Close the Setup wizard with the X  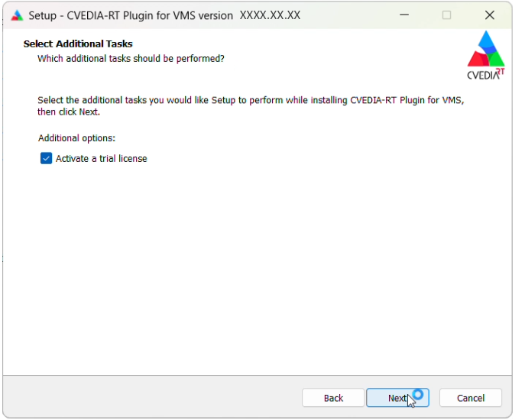point(490,15)
